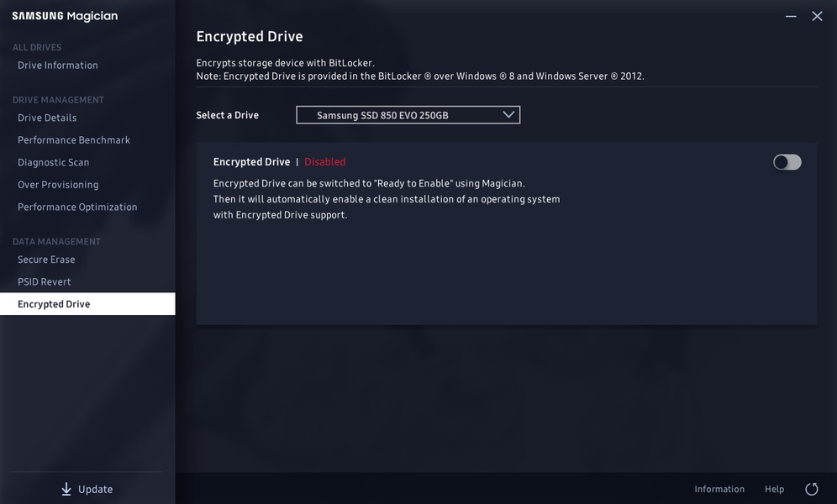Click the 'Ready to Enable' description line
Image resolution: width=837 pixels, height=504 pixels.
pos(370,183)
